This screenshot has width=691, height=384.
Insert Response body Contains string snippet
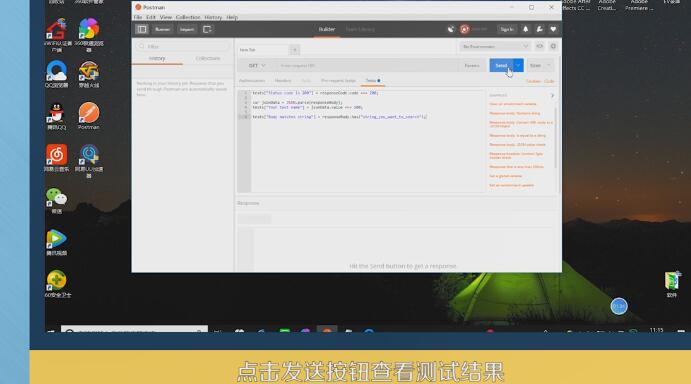coord(514,113)
